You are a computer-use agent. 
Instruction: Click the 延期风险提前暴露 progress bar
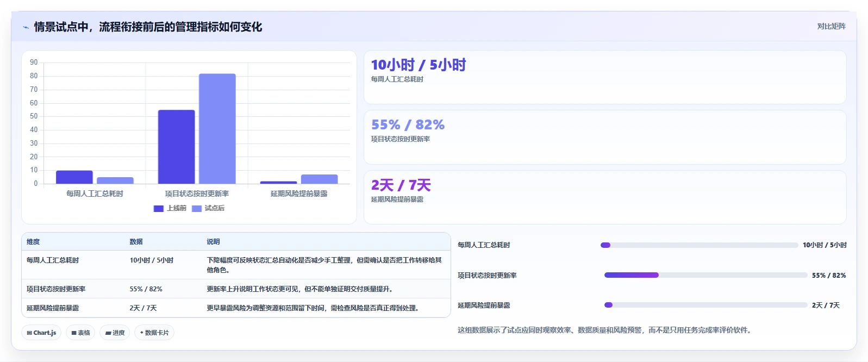[705, 305]
